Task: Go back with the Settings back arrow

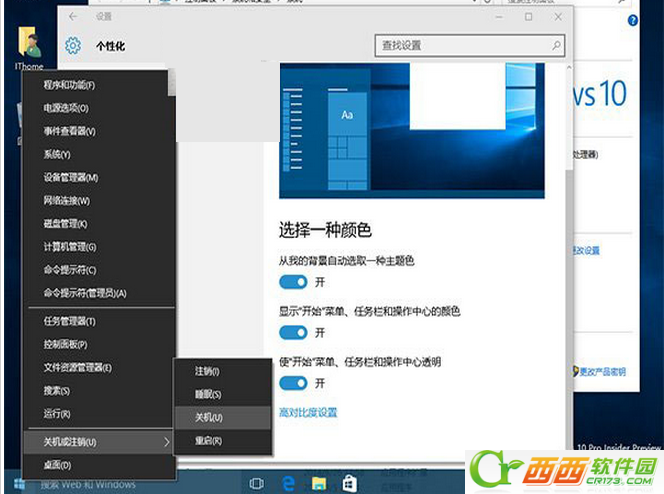Action: tap(73, 17)
